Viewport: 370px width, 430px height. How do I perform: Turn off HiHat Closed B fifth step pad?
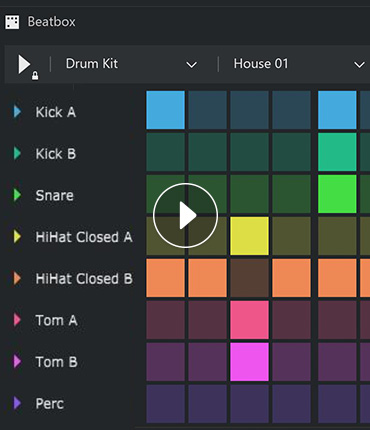click(337, 278)
